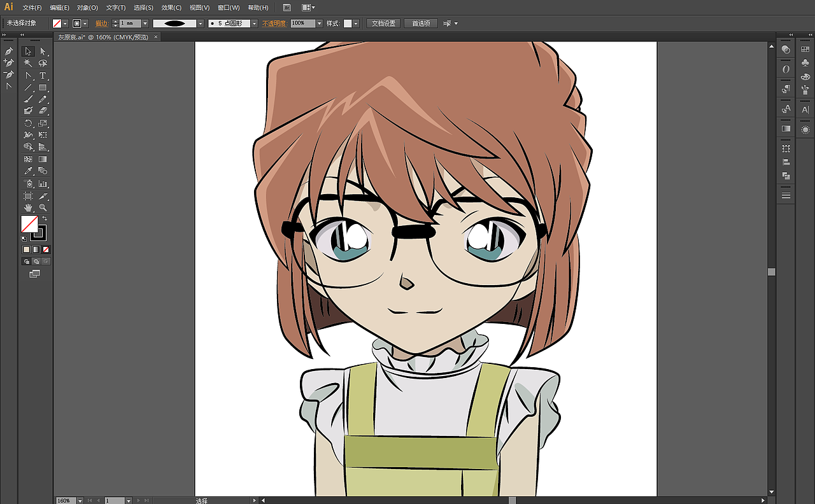Viewport: 815px width, 504px height.
Task: Open the Pathfinder panel icon
Action: tap(786, 176)
